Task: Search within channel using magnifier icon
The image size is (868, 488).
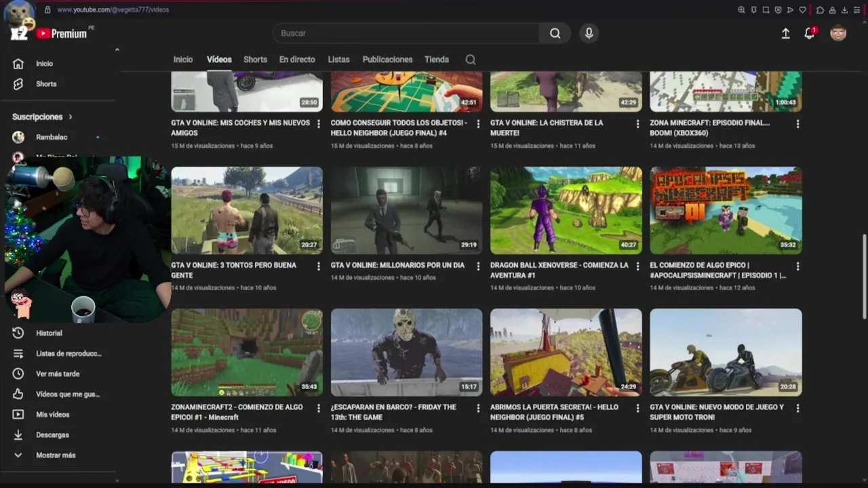Action: pos(470,60)
